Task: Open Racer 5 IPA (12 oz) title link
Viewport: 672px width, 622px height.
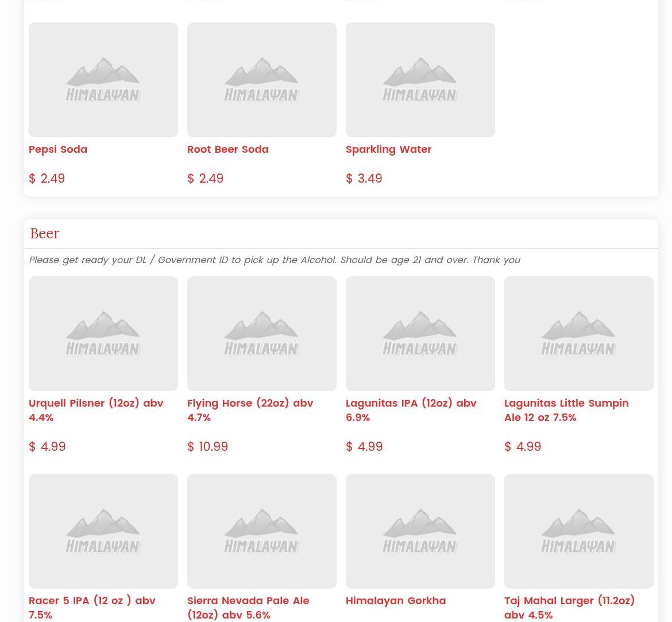Action: [x=92, y=608]
